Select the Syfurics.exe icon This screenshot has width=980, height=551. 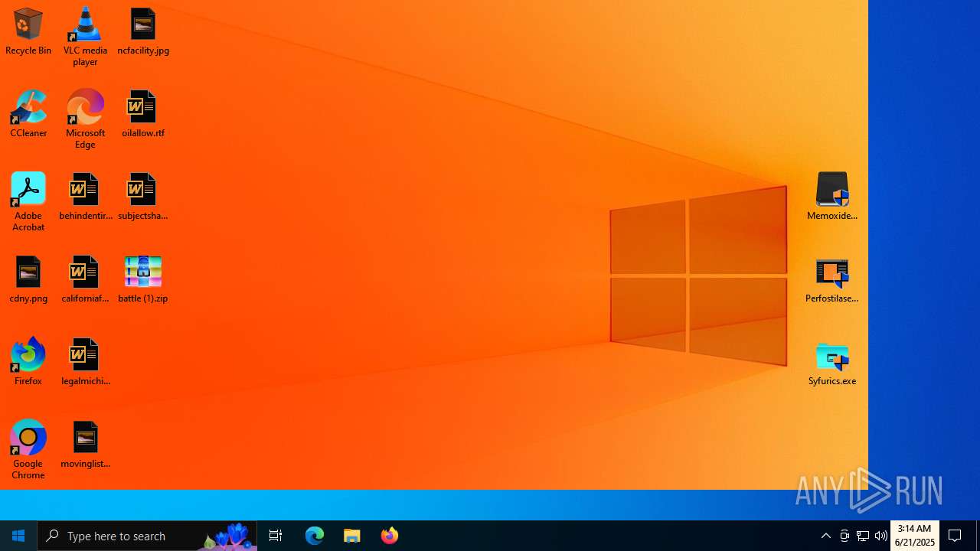tap(832, 363)
